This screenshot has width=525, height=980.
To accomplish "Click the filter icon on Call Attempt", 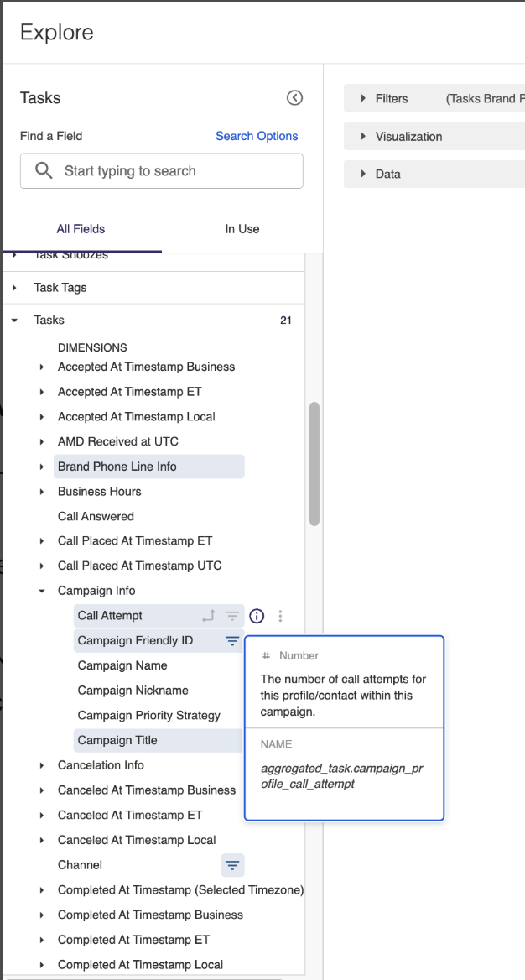I will [x=232, y=615].
